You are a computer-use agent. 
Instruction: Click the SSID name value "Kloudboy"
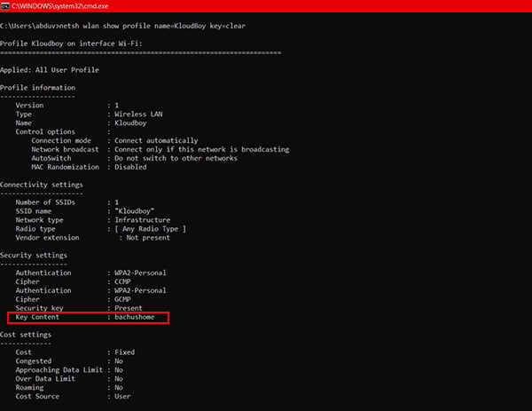coord(135,211)
